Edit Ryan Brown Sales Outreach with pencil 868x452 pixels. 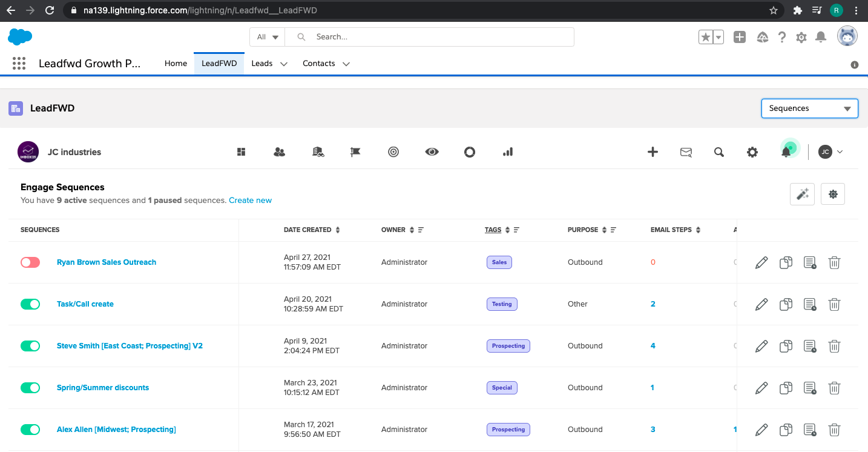[761, 262]
